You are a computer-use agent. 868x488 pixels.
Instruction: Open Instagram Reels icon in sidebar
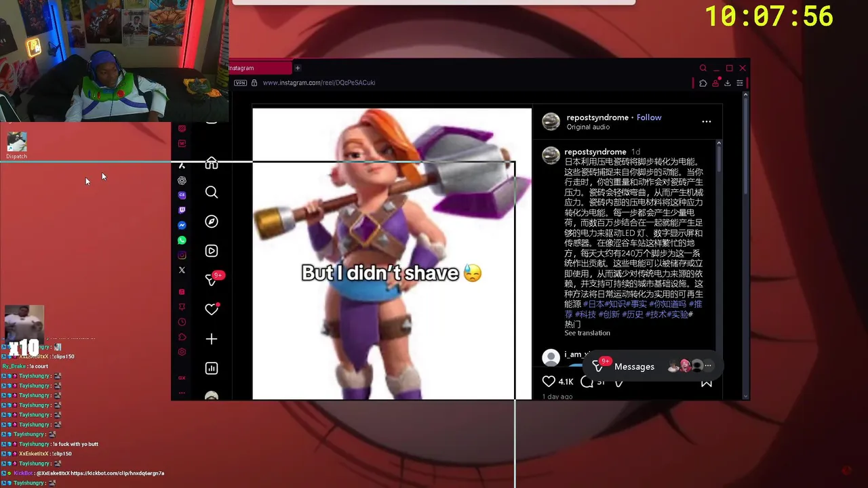(212, 251)
